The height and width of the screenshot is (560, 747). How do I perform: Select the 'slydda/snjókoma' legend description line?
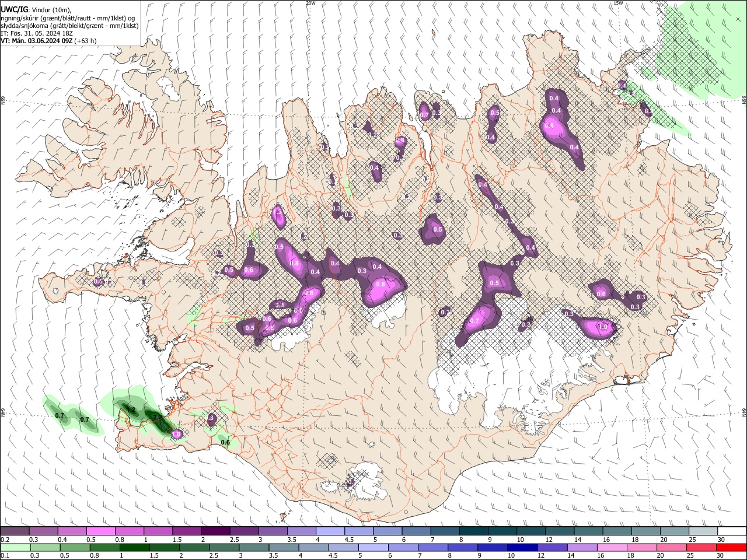point(69,26)
